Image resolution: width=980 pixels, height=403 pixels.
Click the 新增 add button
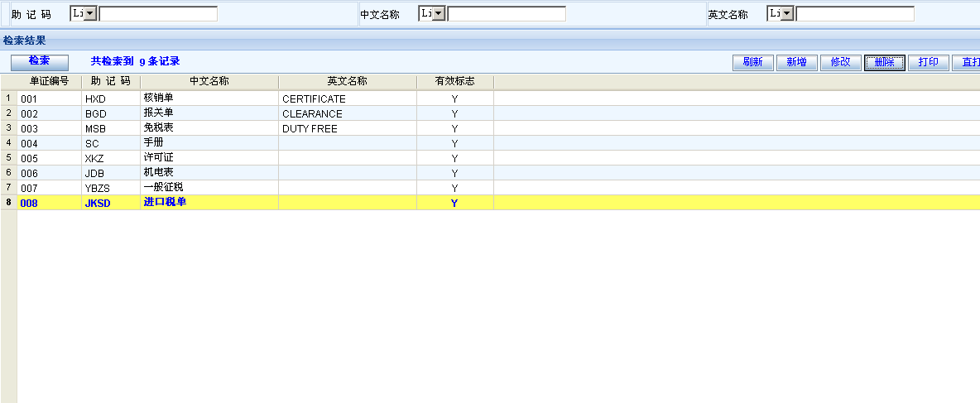[796, 63]
